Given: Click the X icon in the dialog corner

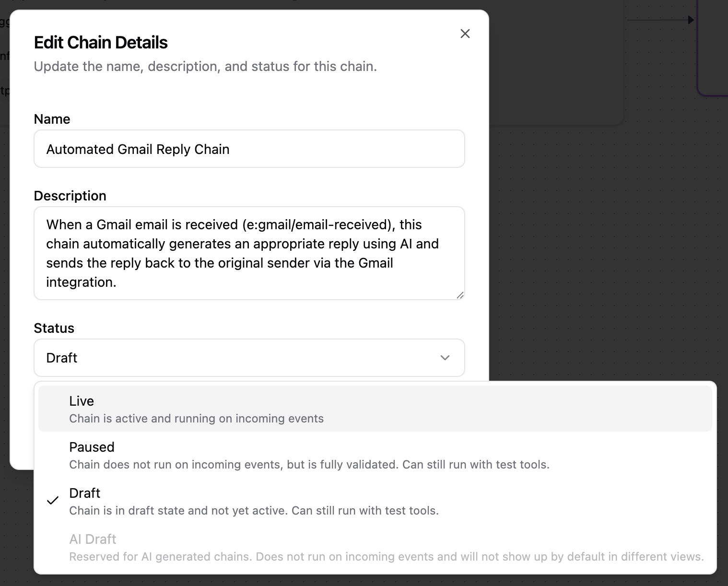Looking at the screenshot, I should (464, 34).
